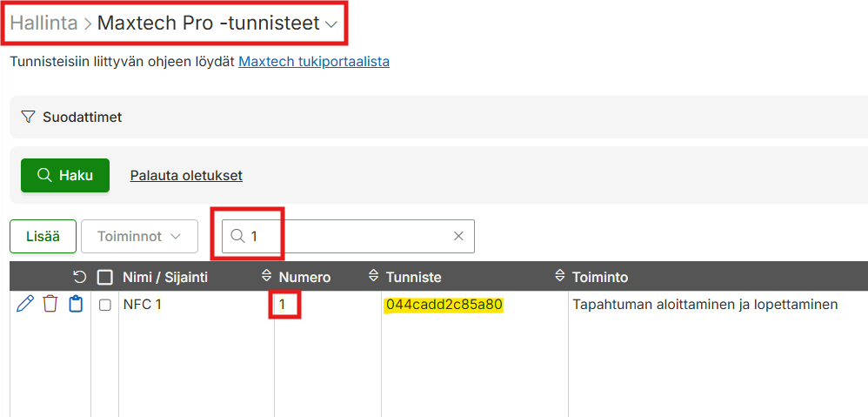Image resolution: width=868 pixels, height=417 pixels.
Task: Expand the Maxtech Pro -tunnisteet chevron
Action: click(331, 24)
